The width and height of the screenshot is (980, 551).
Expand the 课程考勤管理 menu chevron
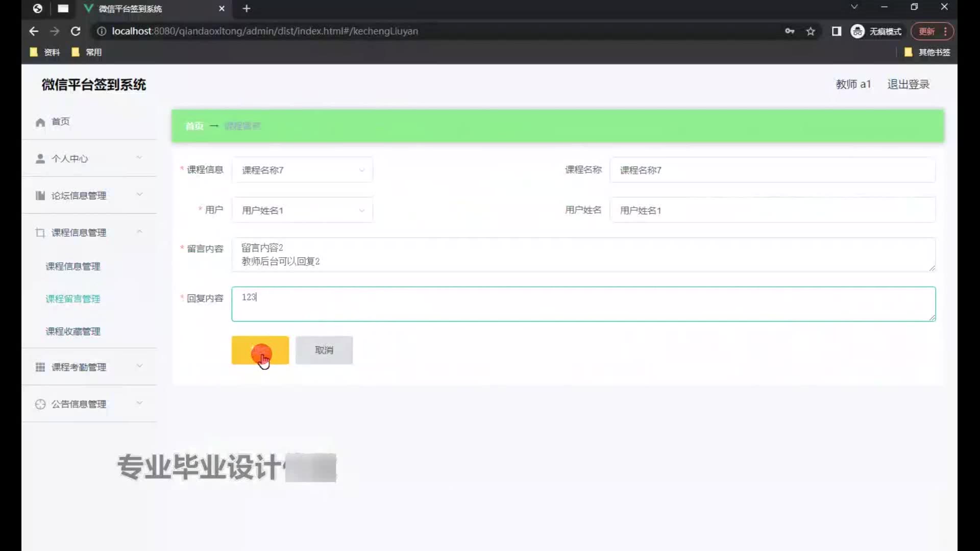(139, 366)
